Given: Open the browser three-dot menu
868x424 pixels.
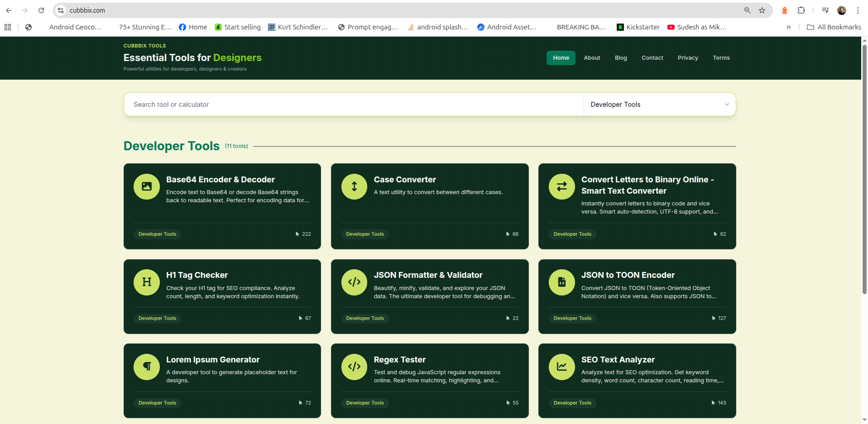Looking at the screenshot, I should [858, 10].
